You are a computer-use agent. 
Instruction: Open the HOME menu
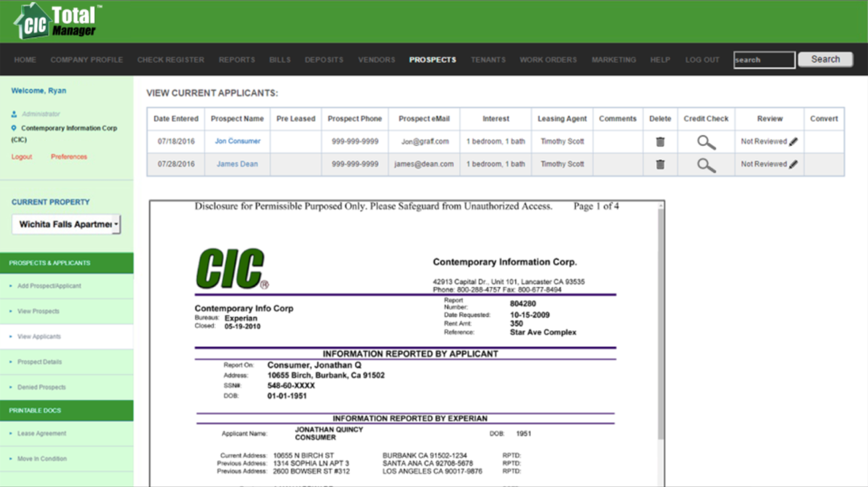[x=25, y=60]
